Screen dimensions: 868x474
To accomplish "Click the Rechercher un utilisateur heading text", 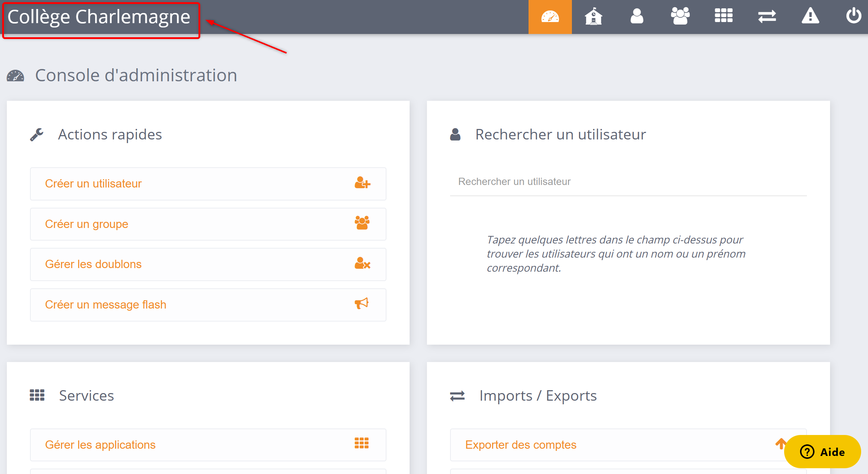I will click(560, 134).
